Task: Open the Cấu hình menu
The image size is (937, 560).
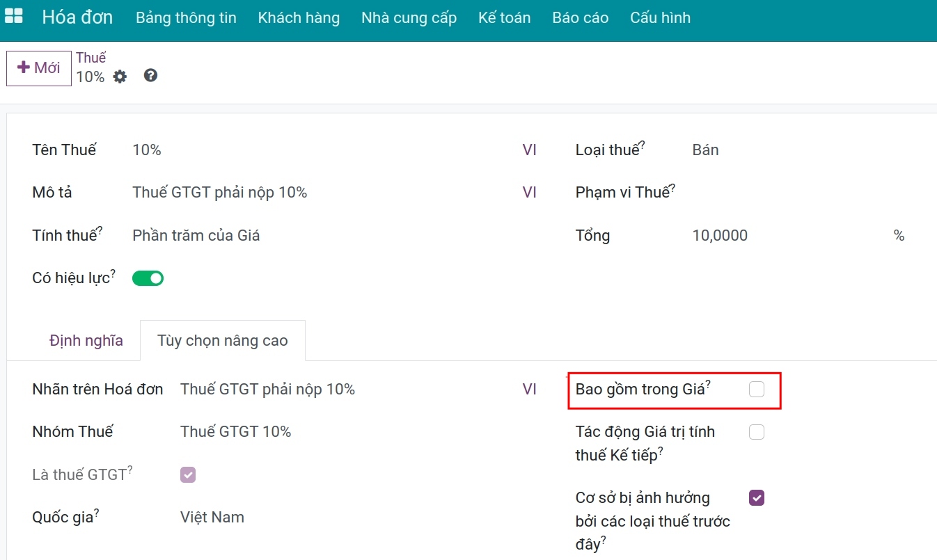Action: 660,18
